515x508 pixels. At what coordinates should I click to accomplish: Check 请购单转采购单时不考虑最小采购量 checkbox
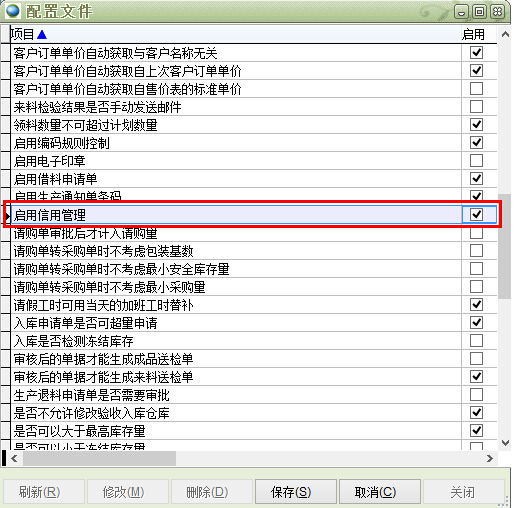(x=476, y=286)
